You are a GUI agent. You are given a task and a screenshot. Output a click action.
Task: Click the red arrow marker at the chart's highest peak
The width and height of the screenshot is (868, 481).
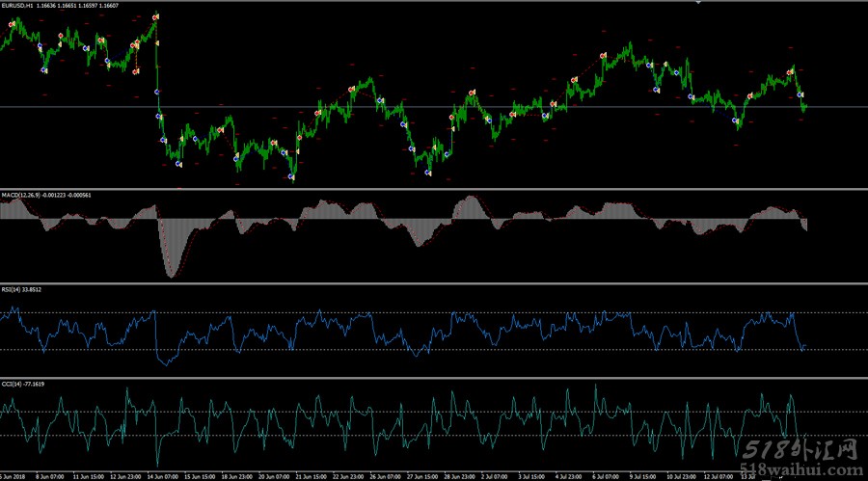tap(156, 17)
